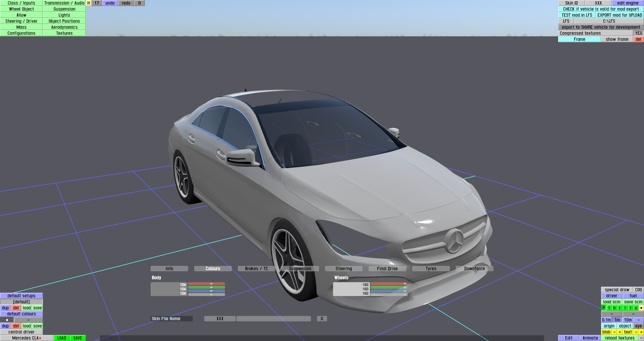This screenshot has width=644, height=341.
Task: Toggle COG display
Action: tap(639, 290)
